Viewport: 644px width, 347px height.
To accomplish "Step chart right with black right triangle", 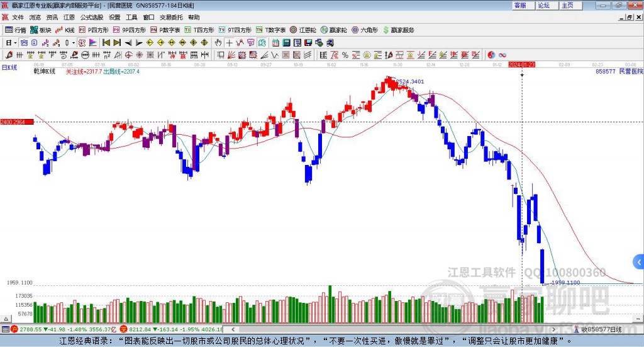I will click(139, 43).
